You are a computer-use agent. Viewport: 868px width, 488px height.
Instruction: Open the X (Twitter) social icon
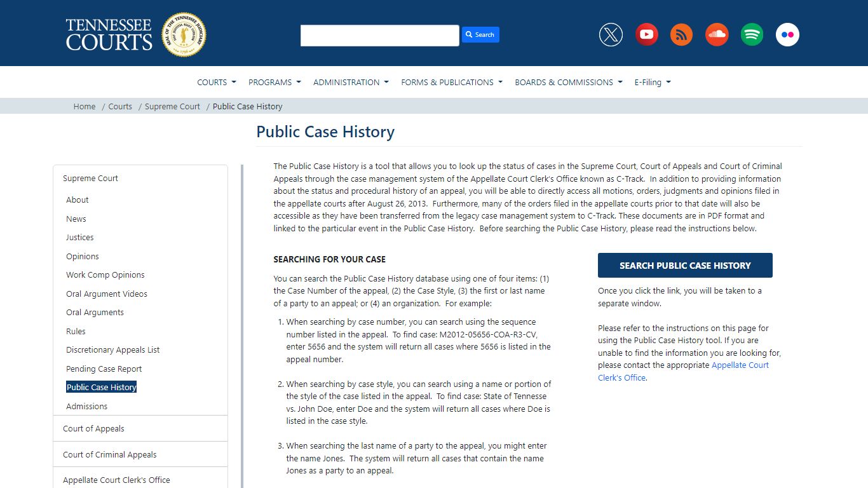point(611,34)
